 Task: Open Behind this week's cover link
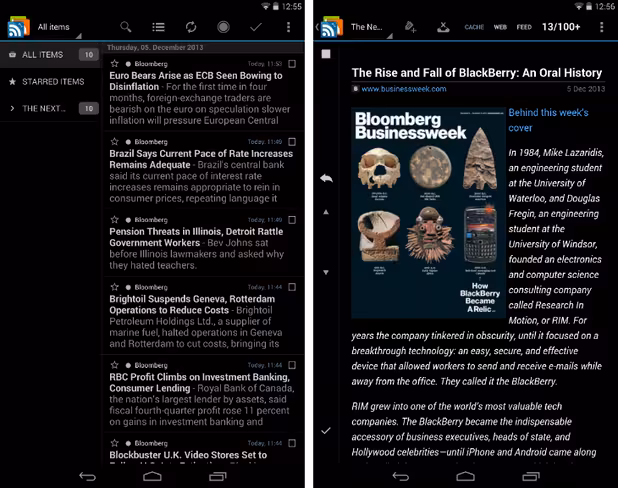pyautogui.click(x=548, y=120)
